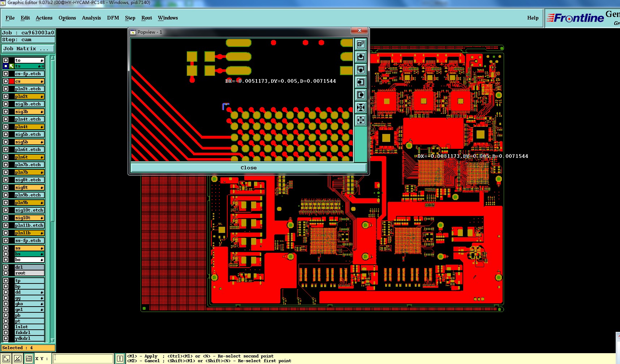Select layer bs in list
The image size is (620, 364).
[x=29, y=254]
